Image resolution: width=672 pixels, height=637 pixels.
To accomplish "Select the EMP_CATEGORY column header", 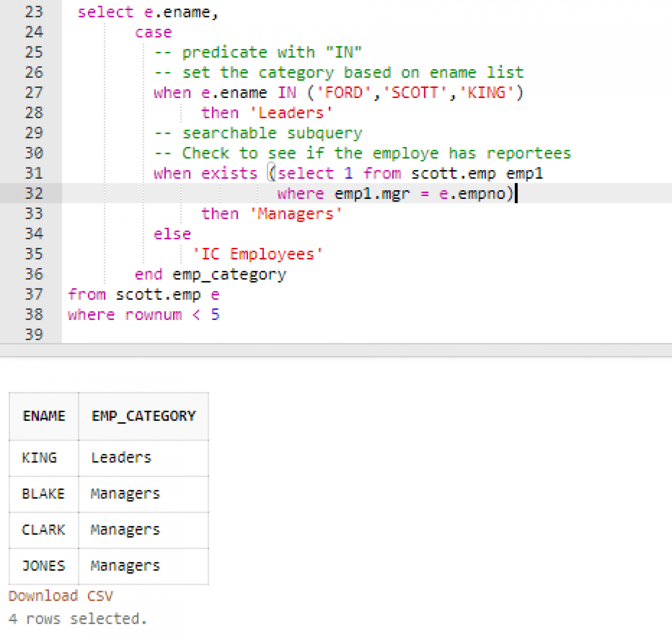I will point(143,416).
